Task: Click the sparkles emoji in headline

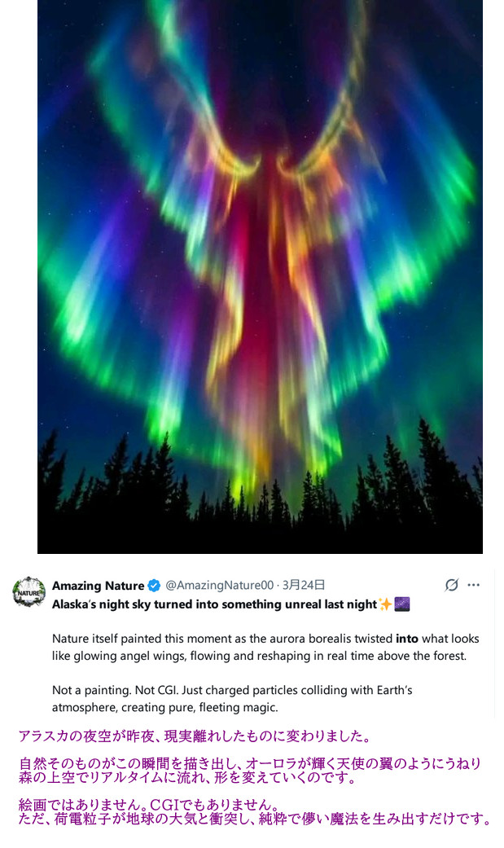Action: 385,604
